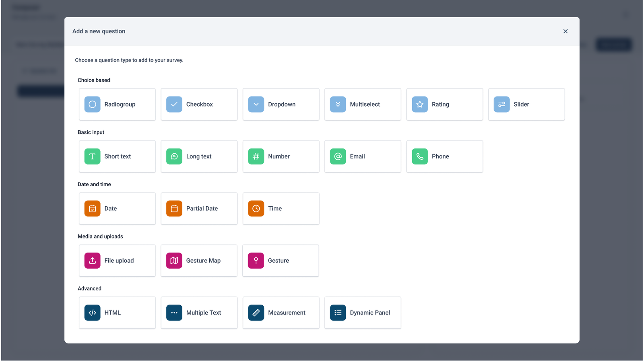Viewport: 644px width, 362px height.
Task: Click the Gesture Map label
Action: [203, 261]
